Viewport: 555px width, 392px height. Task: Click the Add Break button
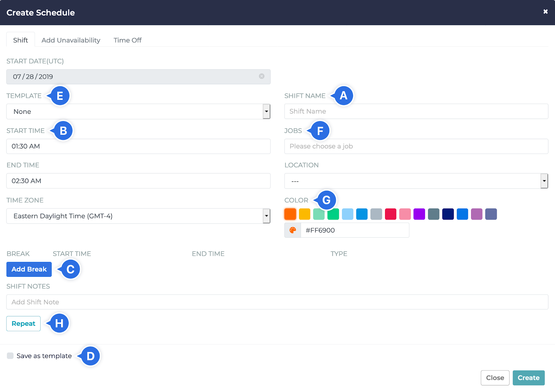[x=29, y=269]
